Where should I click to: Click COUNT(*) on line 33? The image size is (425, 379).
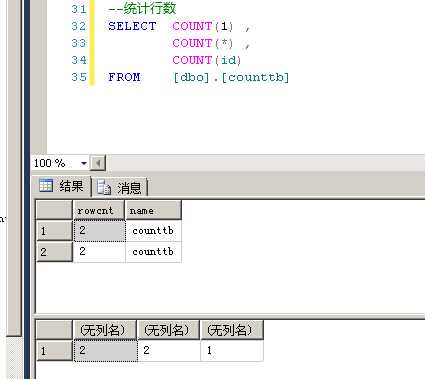pos(203,43)
